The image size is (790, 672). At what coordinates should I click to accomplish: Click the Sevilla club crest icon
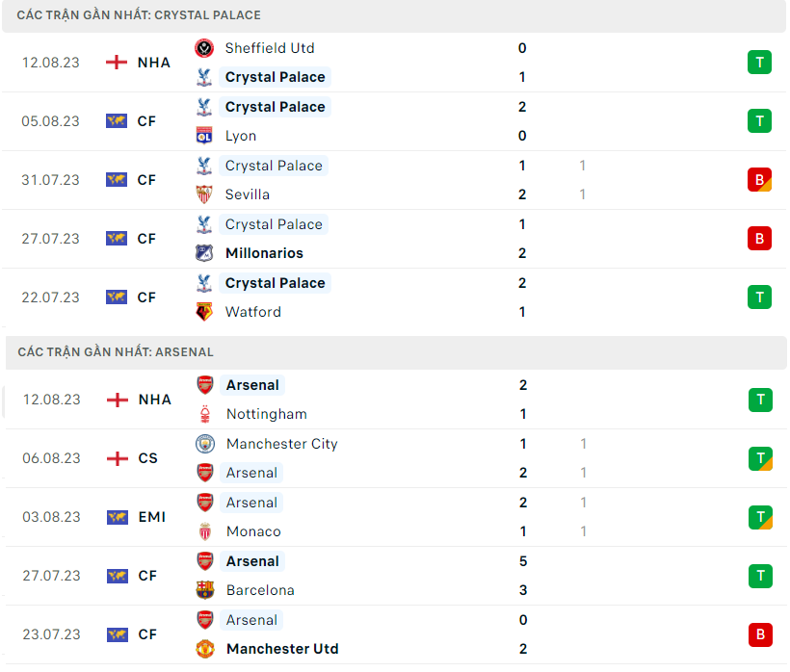(204, 194)
